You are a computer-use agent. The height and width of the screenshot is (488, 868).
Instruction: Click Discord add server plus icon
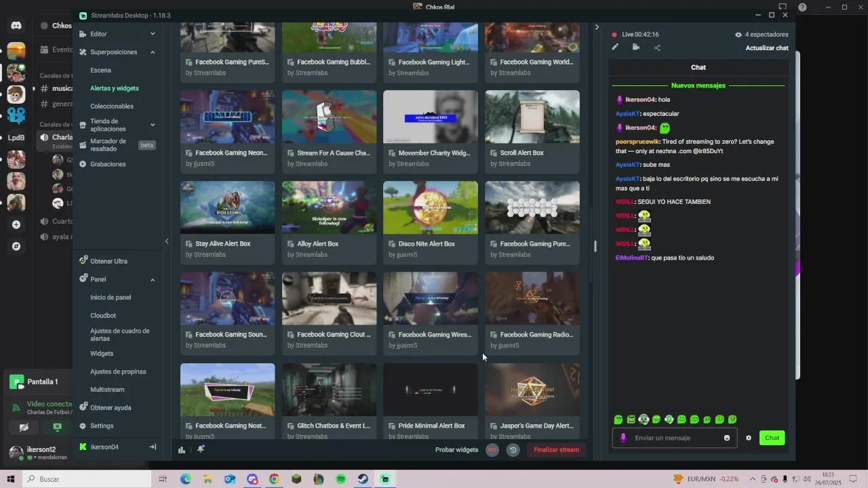pyautogui.click(x=16, y=224)
